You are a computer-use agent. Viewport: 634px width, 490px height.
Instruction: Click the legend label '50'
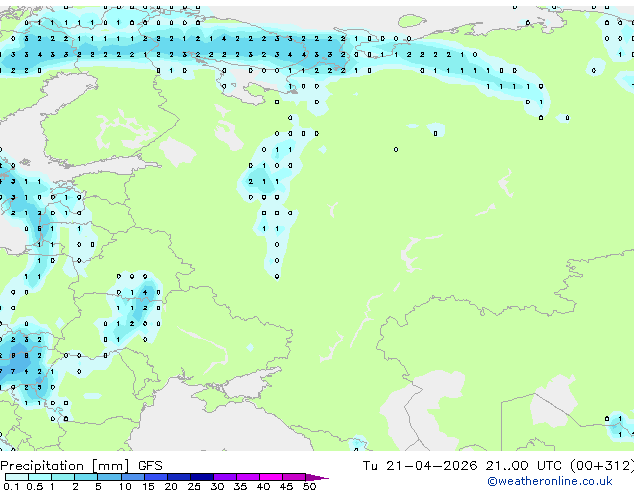coord(309,486)
